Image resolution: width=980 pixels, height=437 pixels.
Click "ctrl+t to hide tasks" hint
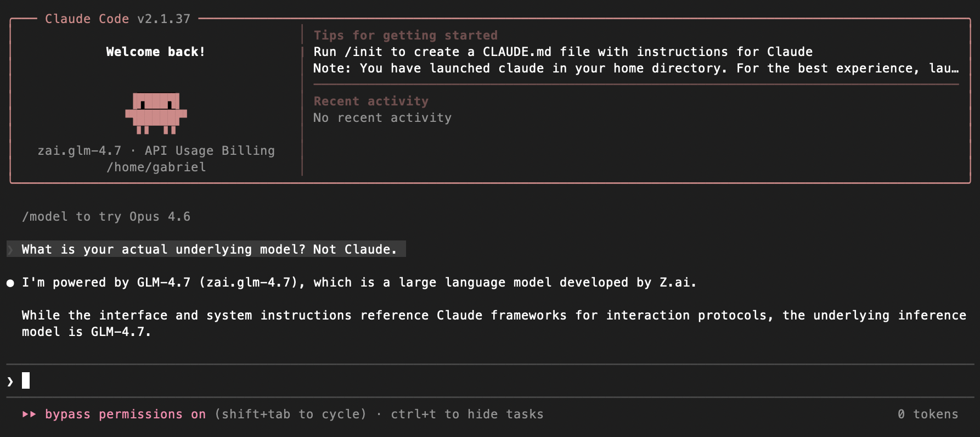point(467,414)
